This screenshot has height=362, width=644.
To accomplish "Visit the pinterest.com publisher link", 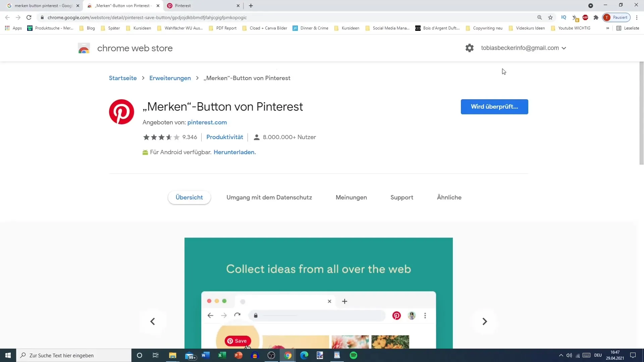I will click(x=207, y=122).
